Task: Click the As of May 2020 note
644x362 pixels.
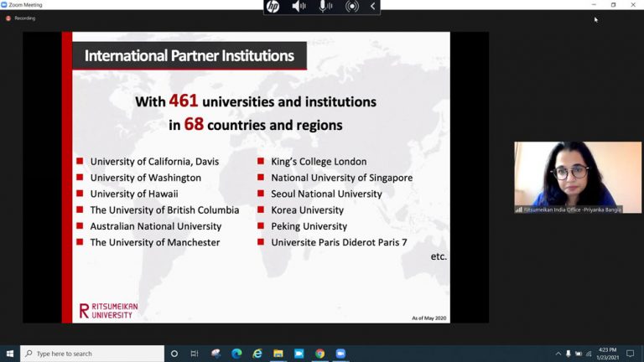Action: pos(428,318)
